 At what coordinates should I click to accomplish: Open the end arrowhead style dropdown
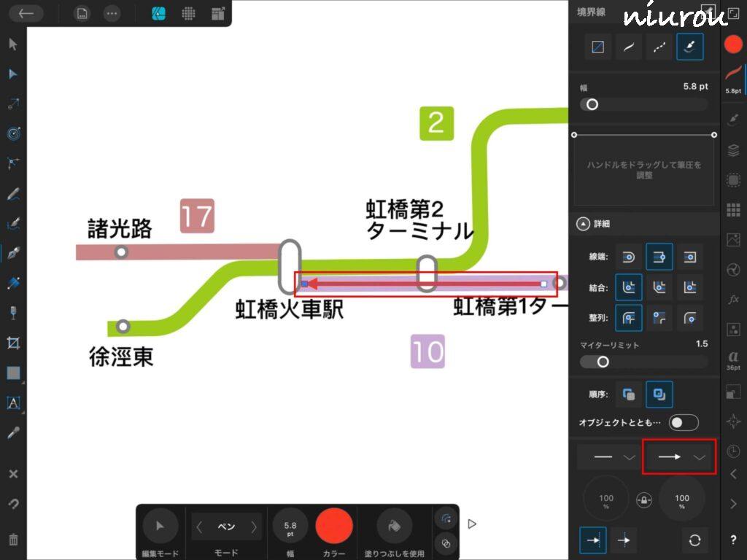[x=680, y=457]
